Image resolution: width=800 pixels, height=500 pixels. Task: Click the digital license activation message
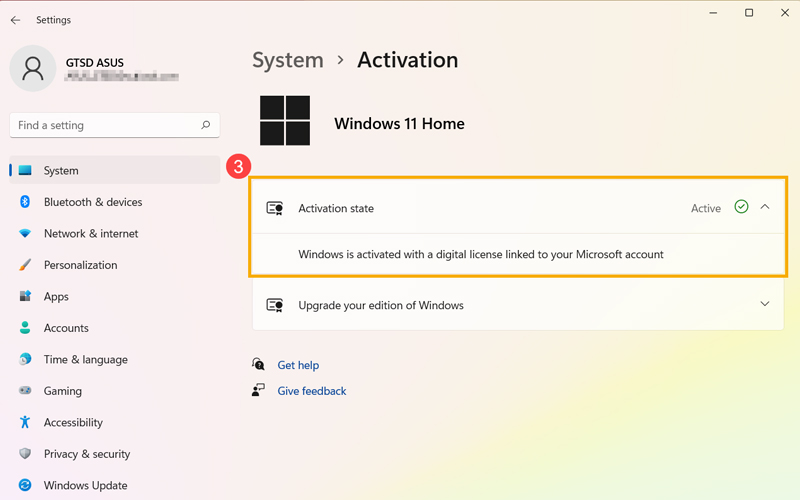pos(481,254)
